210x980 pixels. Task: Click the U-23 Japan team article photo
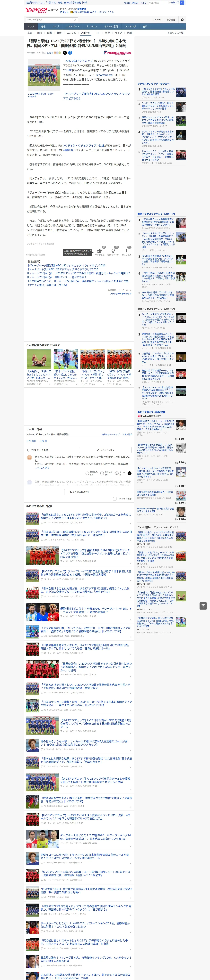pyautogui.click(x=44, y=75)
